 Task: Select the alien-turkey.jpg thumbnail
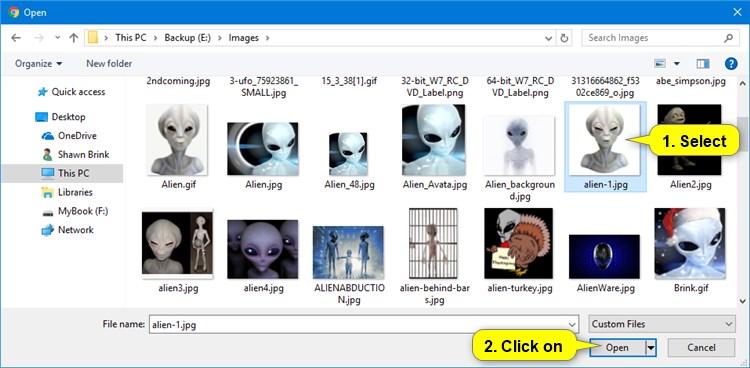click(x=519, y=243)
